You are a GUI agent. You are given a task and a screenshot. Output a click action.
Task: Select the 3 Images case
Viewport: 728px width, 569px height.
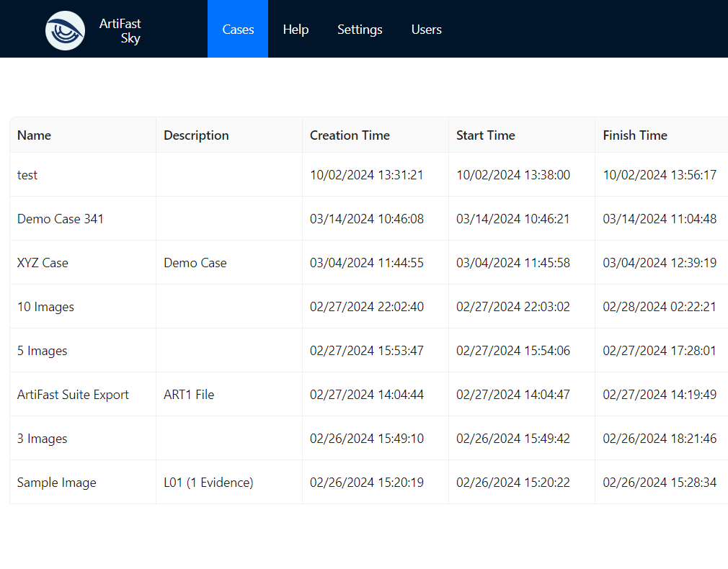point(42,439)
